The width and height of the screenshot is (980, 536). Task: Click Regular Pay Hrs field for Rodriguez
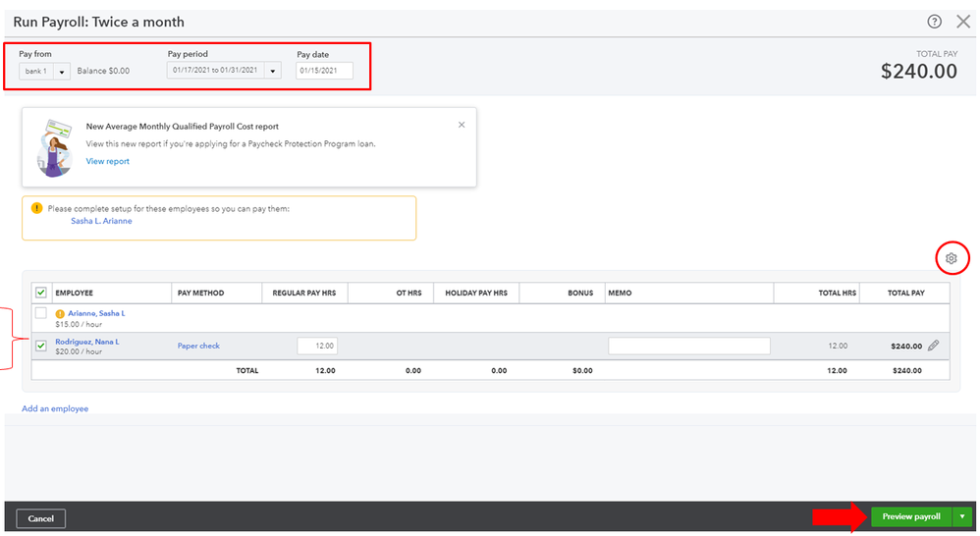coord(317,346)
